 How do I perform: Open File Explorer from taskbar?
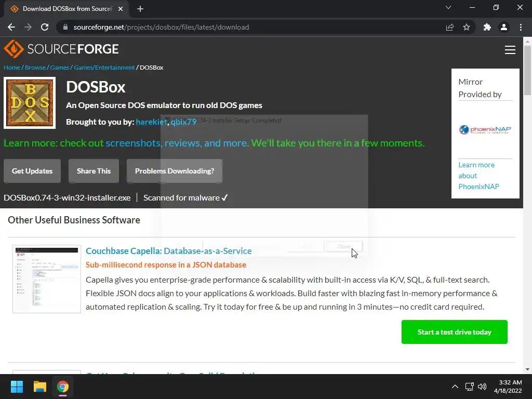[39, 387]
